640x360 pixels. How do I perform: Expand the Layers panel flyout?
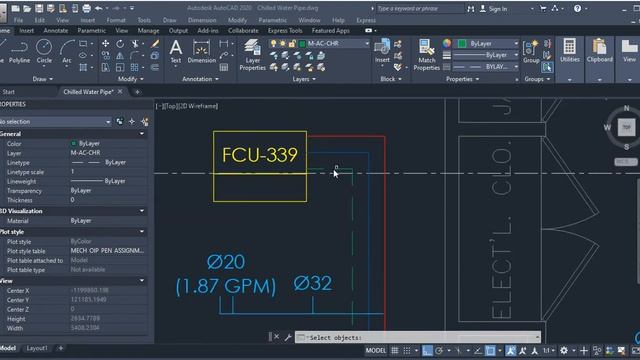304,79
